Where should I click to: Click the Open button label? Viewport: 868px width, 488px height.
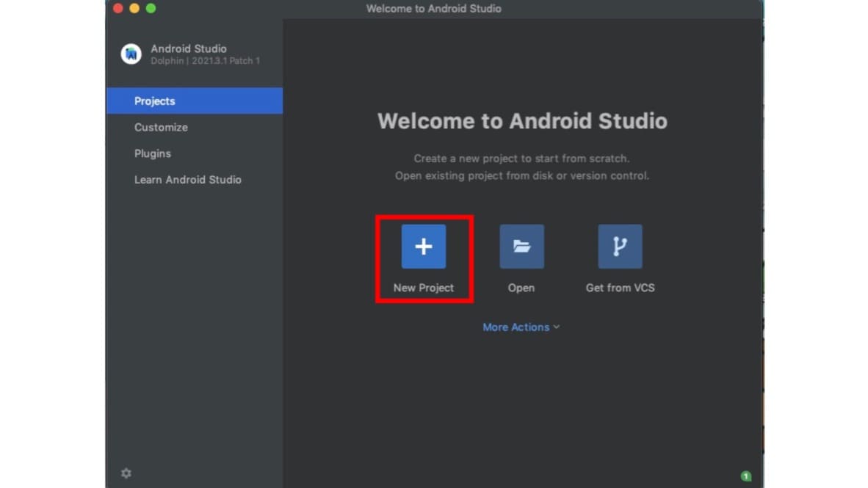click(521, 287)
